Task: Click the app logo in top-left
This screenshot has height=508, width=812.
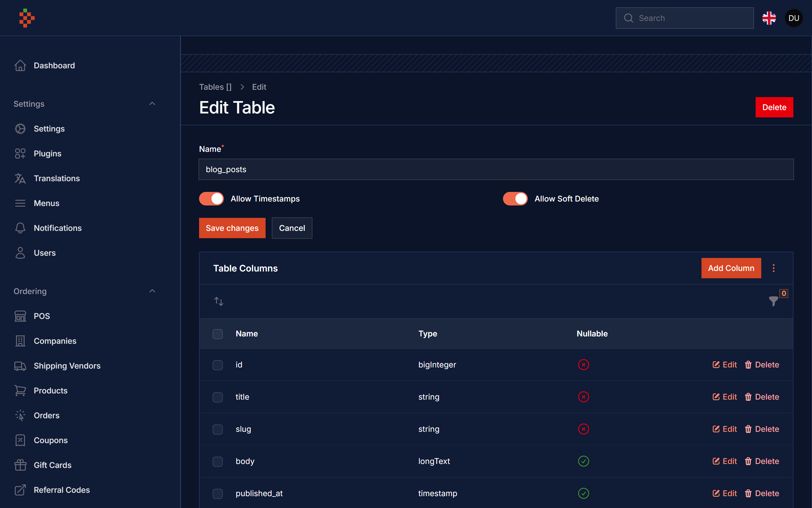Action: click(x=27, y=18)
